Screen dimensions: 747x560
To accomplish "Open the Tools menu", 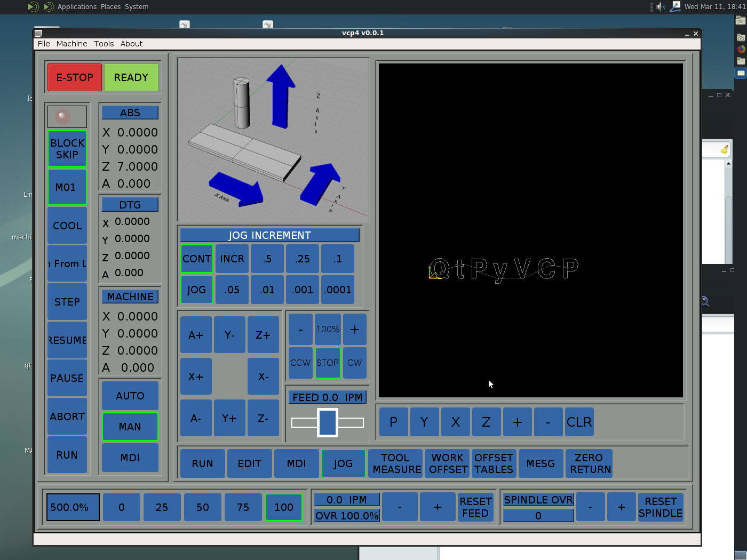I will coord(104,44).
